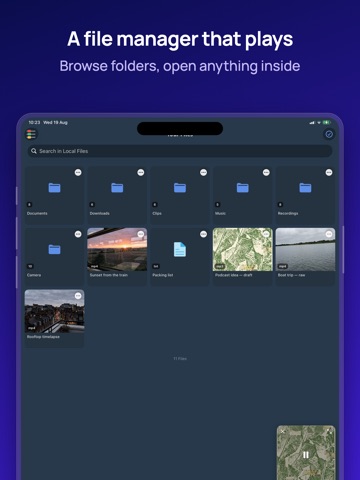This screenshot has height=480, width=360.
Task: Open more options for Music folder
Action: (266, 172)
